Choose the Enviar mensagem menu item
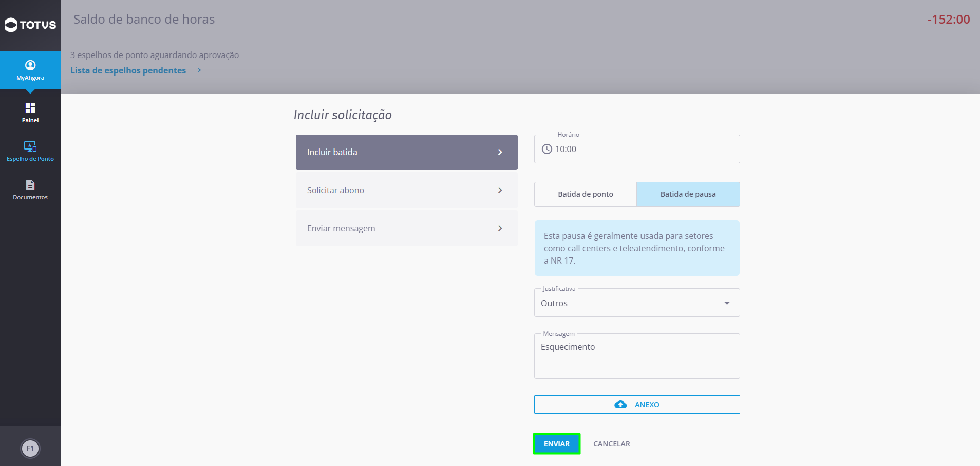The height and width of the screenshot is (466, 980). [x=407, y=228]
